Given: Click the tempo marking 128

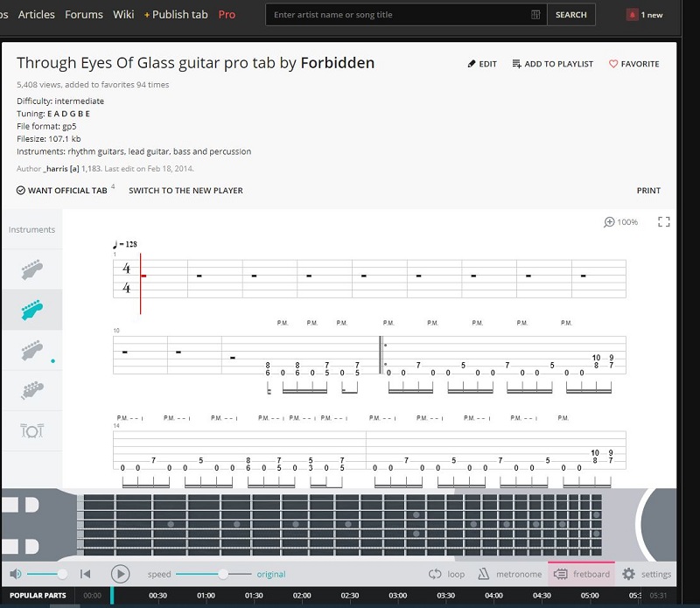Looking at the screenshot, I should (125, 244).
